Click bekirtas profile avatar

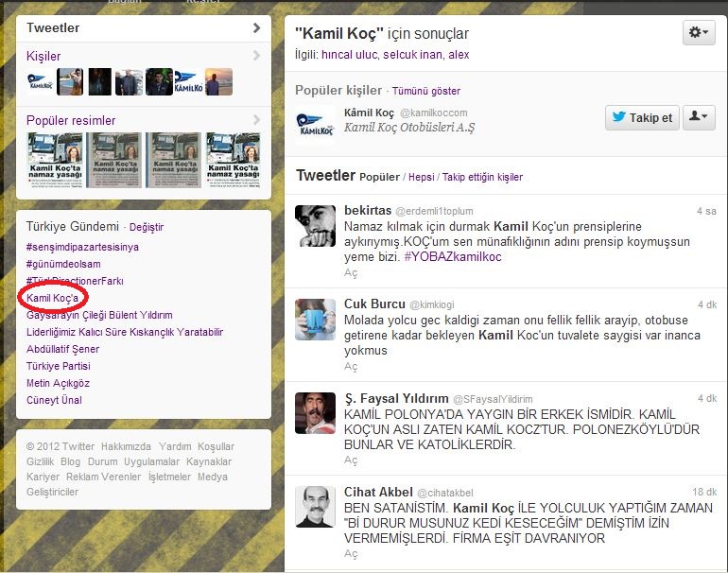pyautogui.click(x=315, y=226)
